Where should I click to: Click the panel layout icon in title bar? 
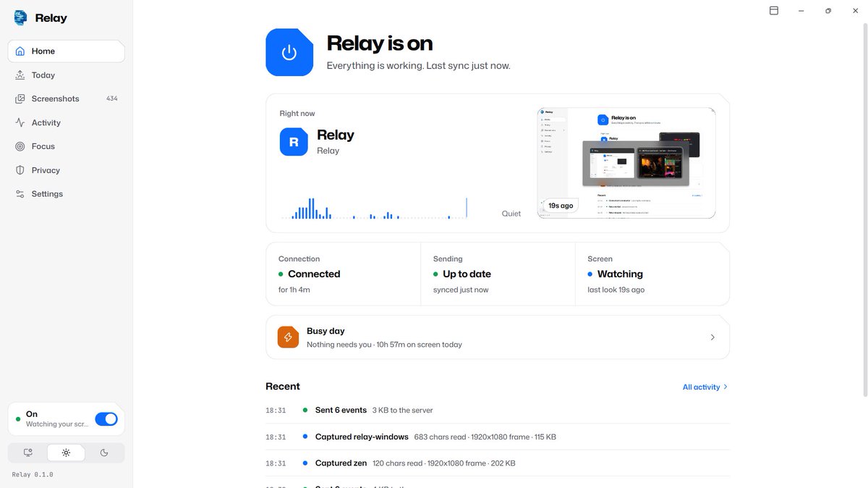coord(774,11)
